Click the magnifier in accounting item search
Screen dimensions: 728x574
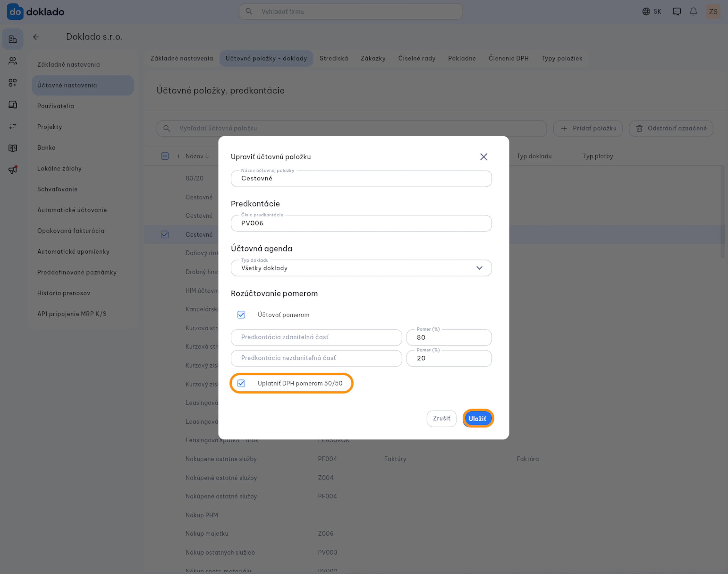pyautogui.click(x=167, y=128)
